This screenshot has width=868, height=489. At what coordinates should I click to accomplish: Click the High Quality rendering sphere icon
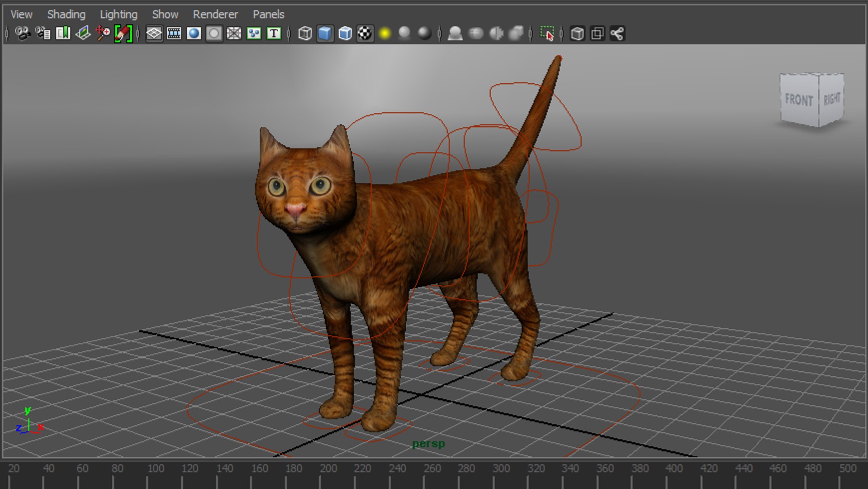click(425, 34)
